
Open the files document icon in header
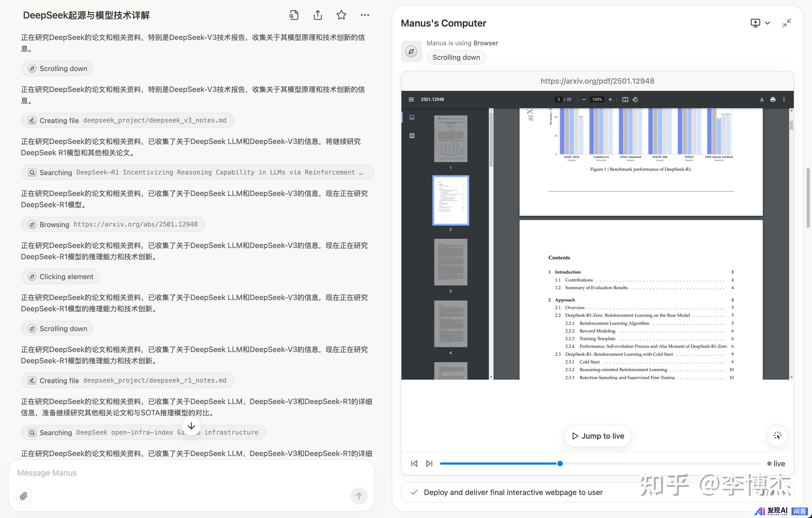point(294,15)
